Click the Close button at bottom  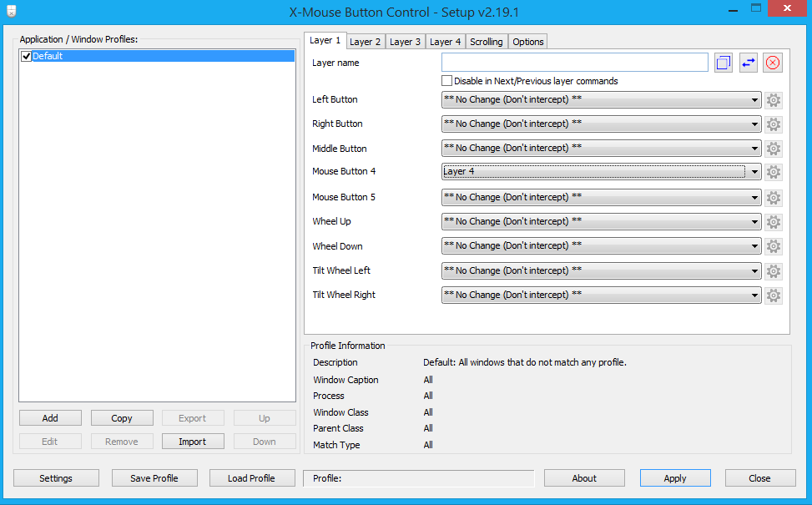coord(759,478)
